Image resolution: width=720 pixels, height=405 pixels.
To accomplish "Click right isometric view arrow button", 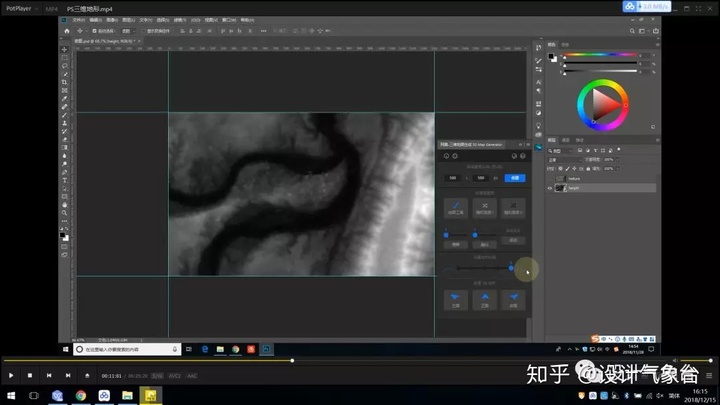I will (x=513, y=300).
